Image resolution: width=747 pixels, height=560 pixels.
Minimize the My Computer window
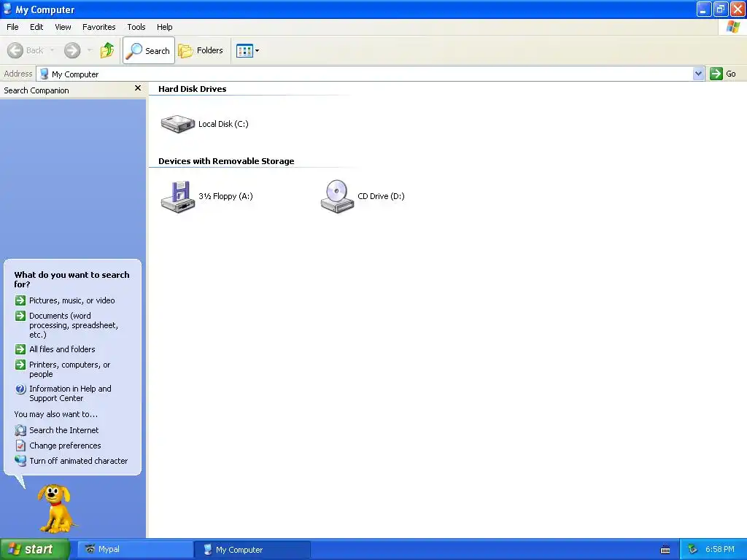tap(703, 9)
